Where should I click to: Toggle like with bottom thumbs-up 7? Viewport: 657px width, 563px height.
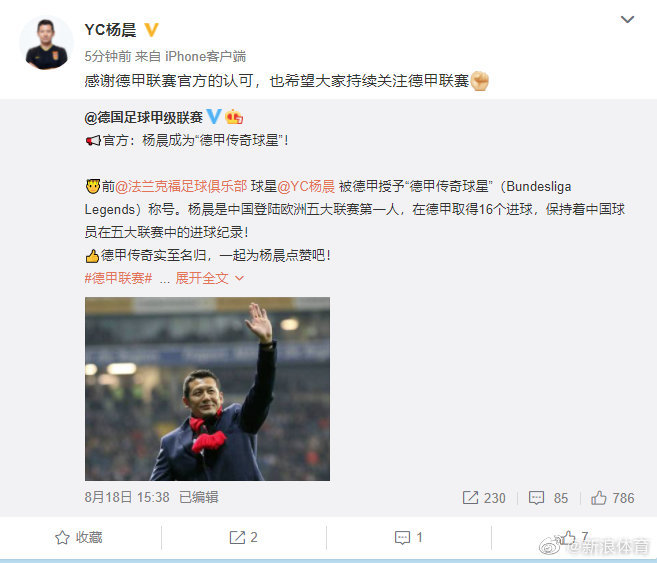574,537
